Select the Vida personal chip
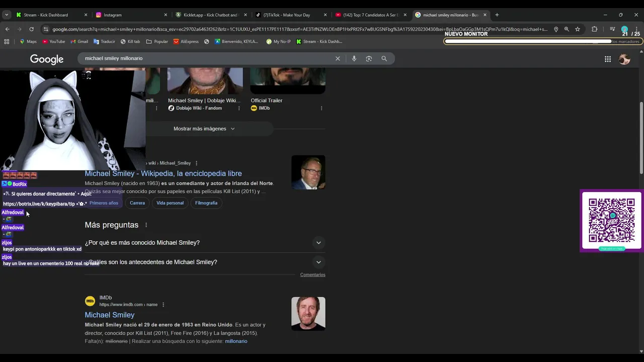The width and height of the screenshot is (644, 362). (x=170, y=203)
